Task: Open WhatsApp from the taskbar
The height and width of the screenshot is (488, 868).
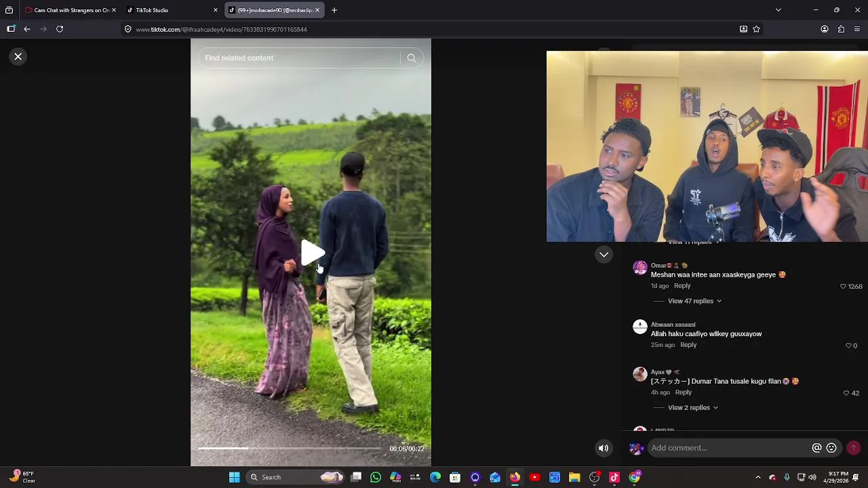Action: [x=376, y=477]
